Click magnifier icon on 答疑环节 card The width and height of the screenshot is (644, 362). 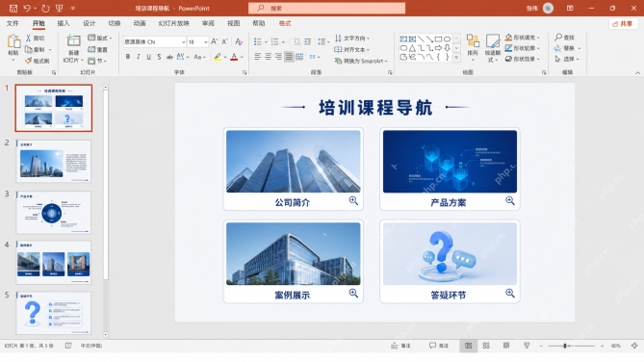tap(509, 293)
